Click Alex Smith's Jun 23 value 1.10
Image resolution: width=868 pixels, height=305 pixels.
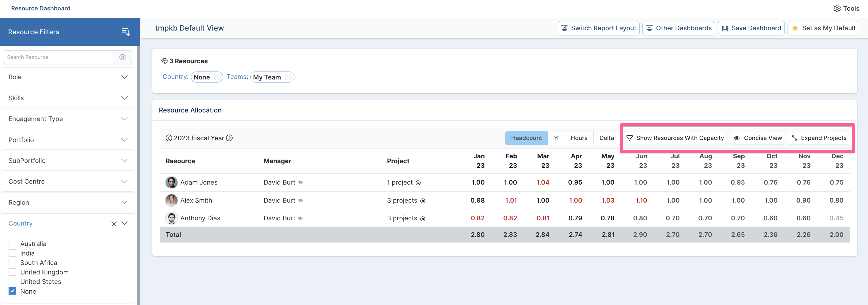641,200
